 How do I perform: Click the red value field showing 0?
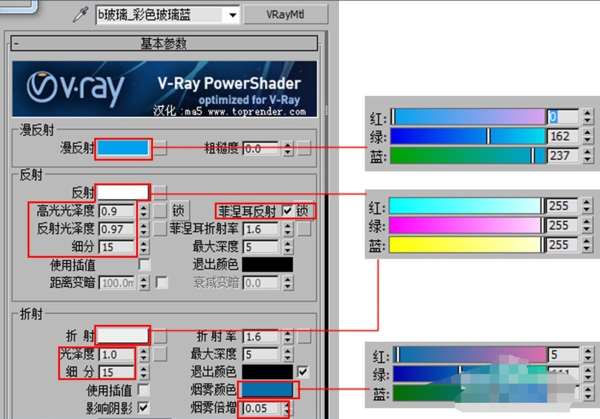pos(563,117)
